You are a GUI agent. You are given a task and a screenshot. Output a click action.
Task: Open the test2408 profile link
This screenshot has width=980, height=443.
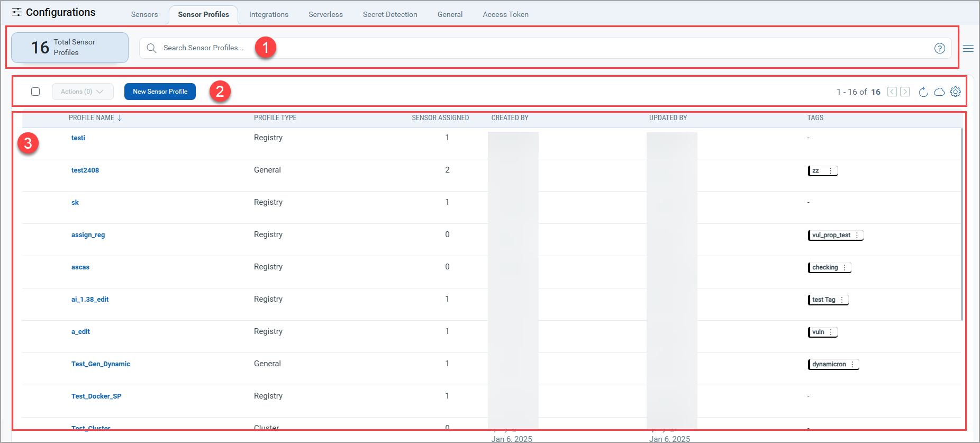pyautogui.click(x=85, y=170)
